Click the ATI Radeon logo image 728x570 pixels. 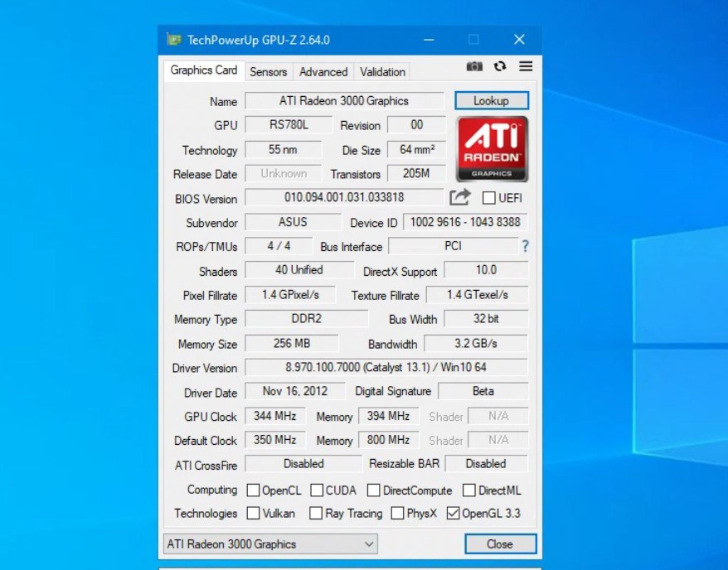tap(492, 149)
